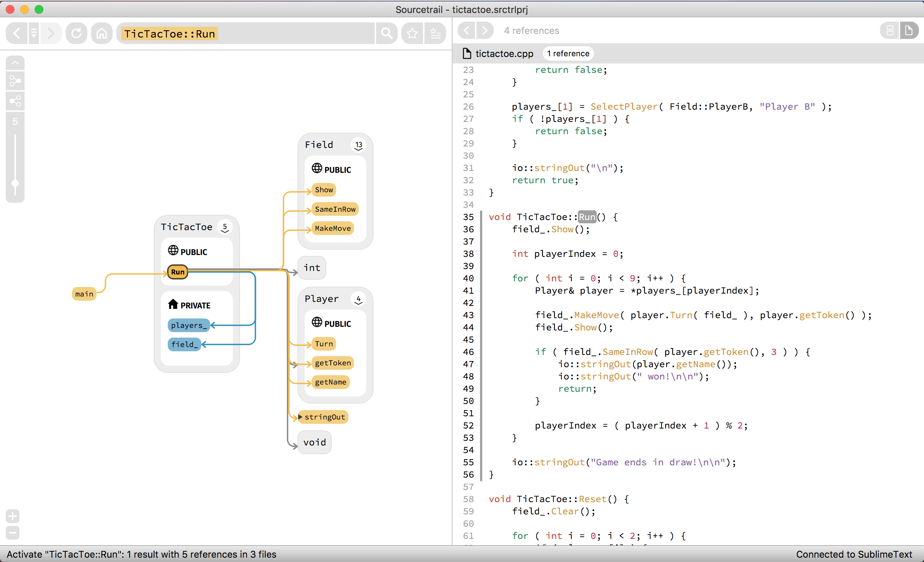Viewport: 924px width, 562px height.
Task: Click the refresh button in the toolbar
Action: click(77, 34)
